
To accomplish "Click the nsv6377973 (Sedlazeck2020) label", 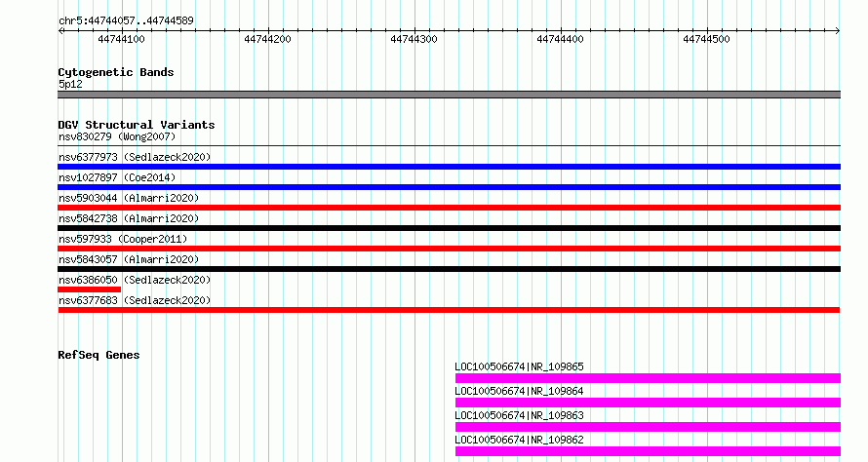I will coord(135,157).
